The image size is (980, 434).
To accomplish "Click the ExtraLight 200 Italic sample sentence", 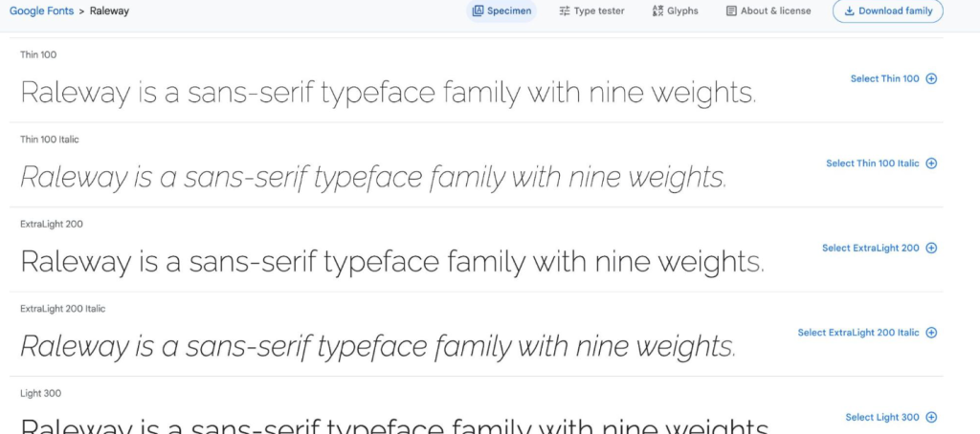I will pos(378,347).
